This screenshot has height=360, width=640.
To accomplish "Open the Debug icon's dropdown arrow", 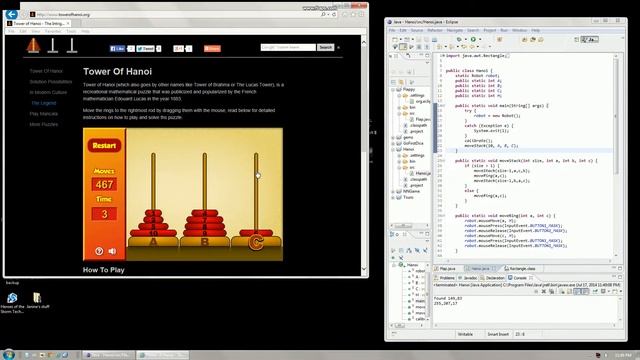I will [465, 40].
